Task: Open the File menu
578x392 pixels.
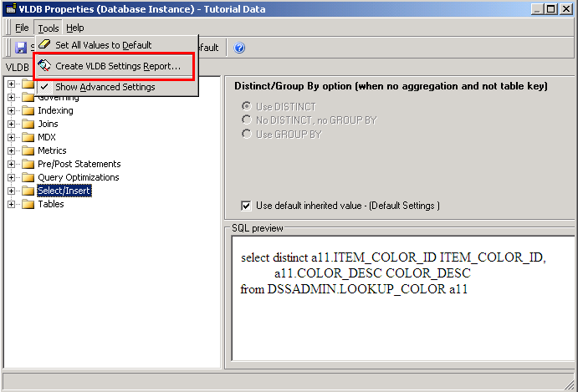Action: 22,28
